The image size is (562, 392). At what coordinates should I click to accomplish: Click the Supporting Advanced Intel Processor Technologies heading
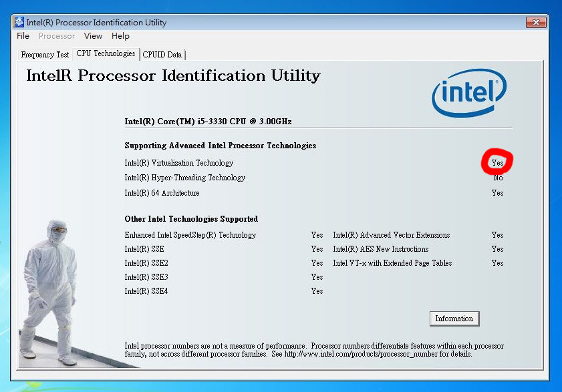[x=221, y=145]
